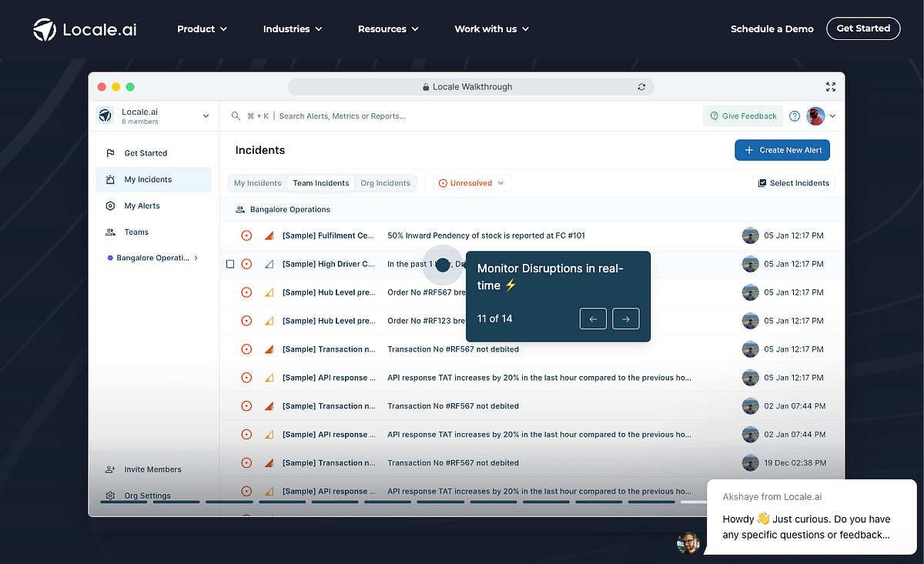Click owner avatar on the Fulfilment Ce... row

pos(750,235)
